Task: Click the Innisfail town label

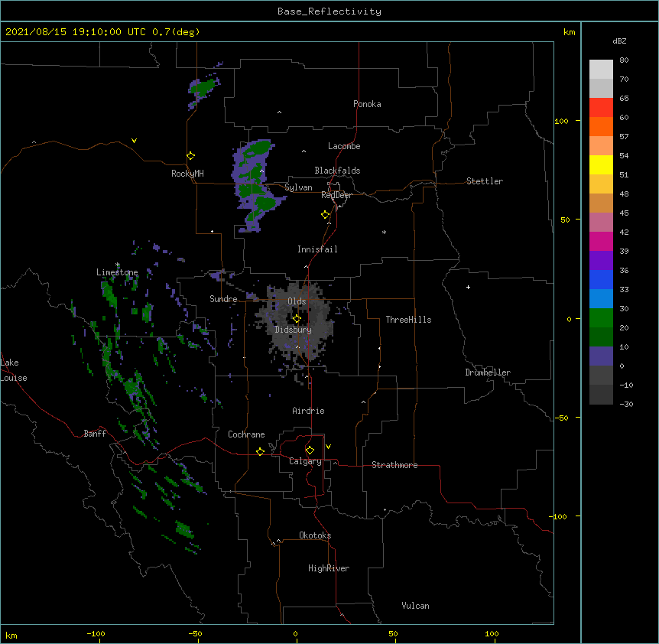Action: tap(317, 249)
